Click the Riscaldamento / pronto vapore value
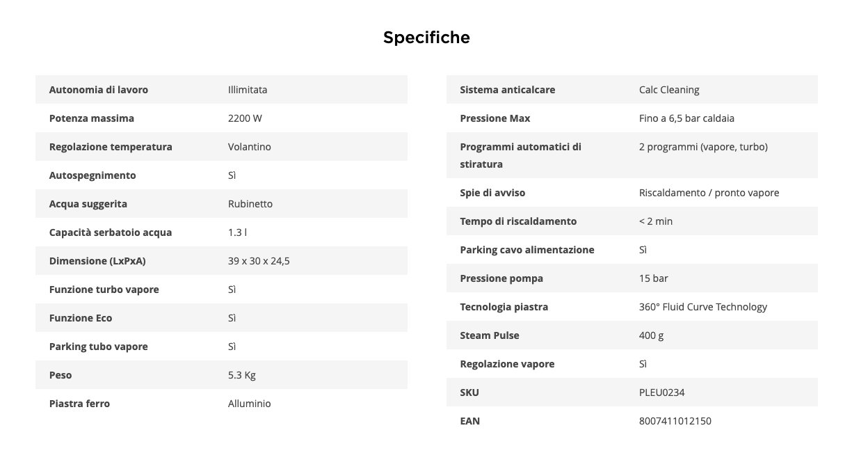The image size is (868, 460). click(709, 193)
